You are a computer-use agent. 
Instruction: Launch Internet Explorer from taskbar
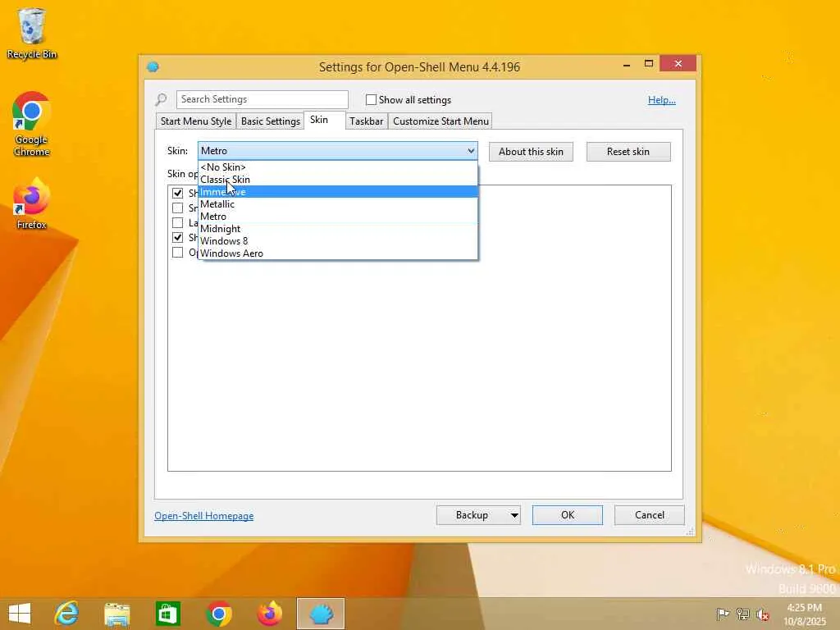[66, 614]
